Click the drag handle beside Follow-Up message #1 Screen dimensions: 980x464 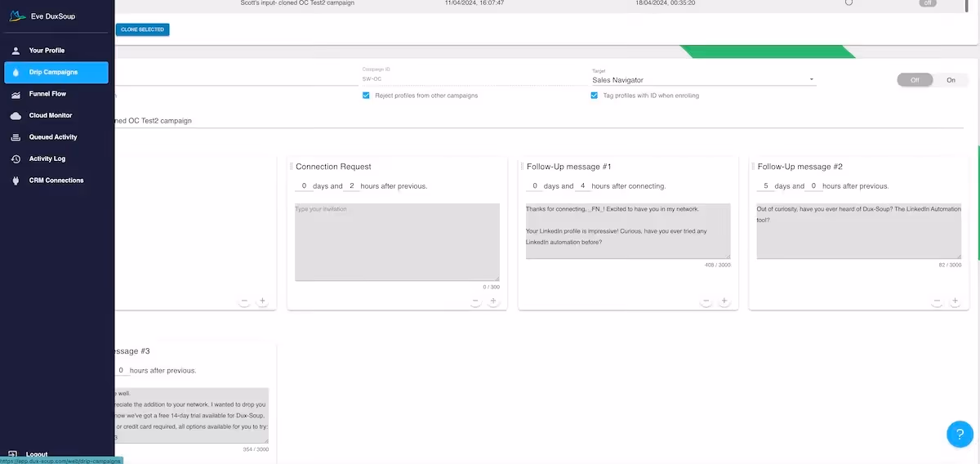point(523,167)
